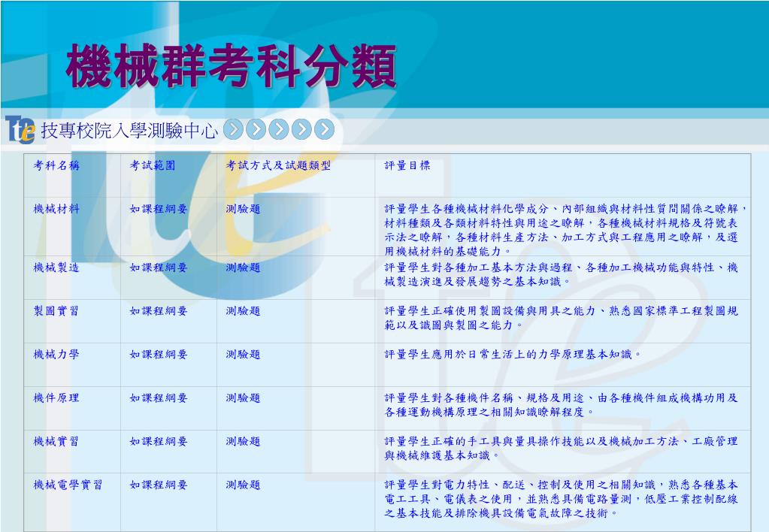Click the 機械電學實習 subject cell
Image resolution: width=769 pixels, height=532 pixels.
pyautogui.click(x=68, y=485)
